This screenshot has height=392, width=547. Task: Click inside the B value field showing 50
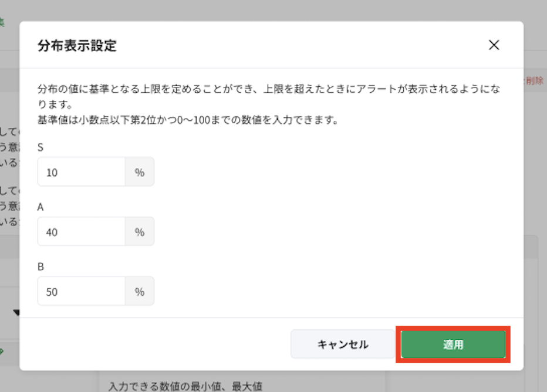[x=80, y=291]
